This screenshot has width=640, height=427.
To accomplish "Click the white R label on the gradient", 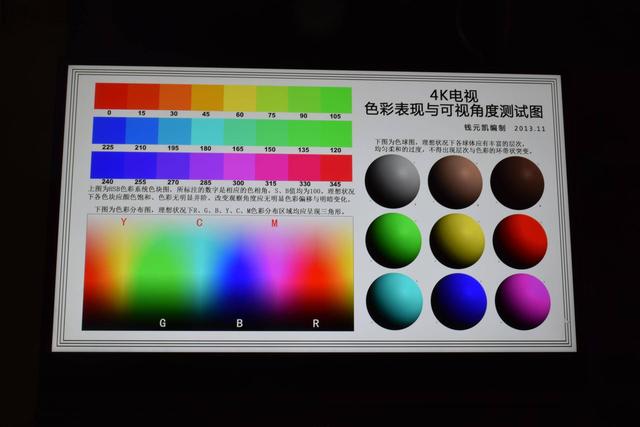I will click(x=316, y=323).
